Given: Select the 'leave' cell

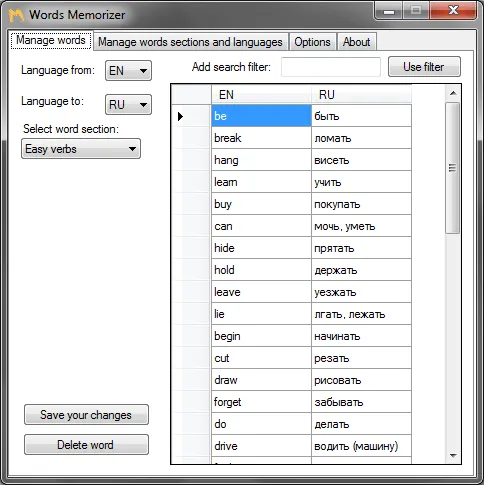Looking at the screenshot, I should [x=261, y=292].
